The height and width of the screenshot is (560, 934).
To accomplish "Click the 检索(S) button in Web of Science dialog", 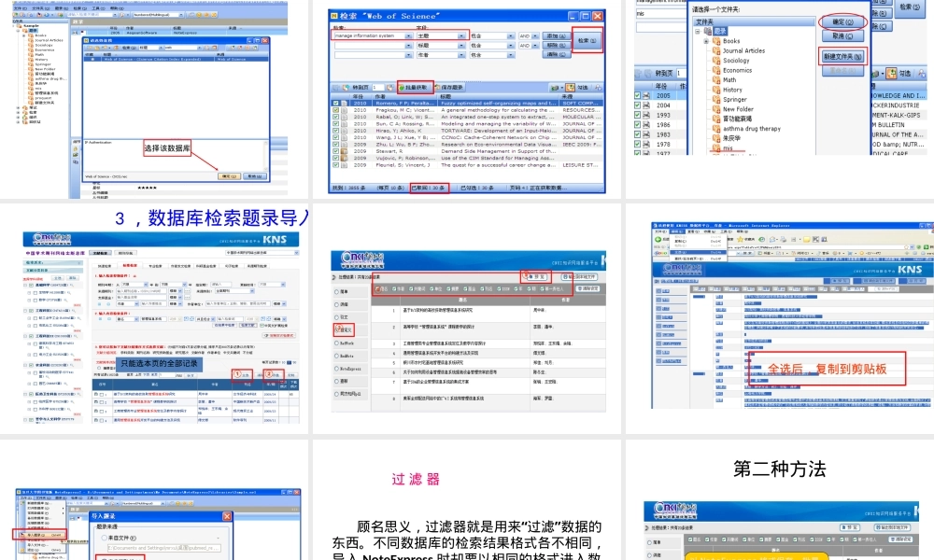I will 587,40.
